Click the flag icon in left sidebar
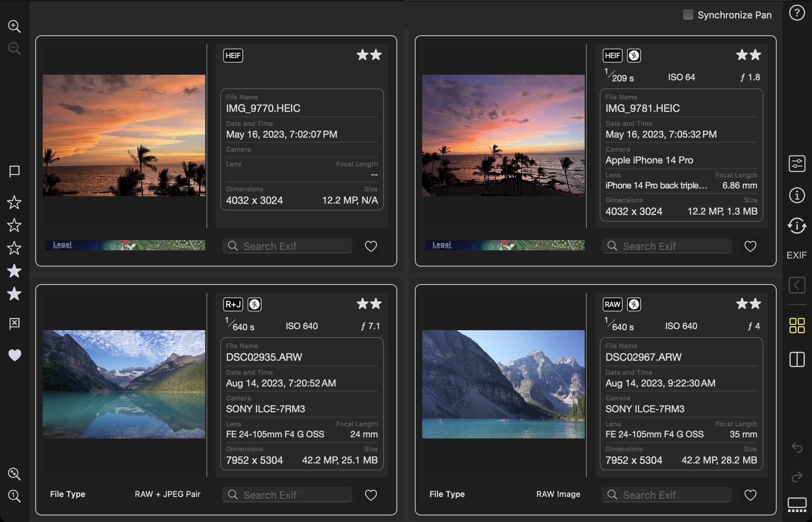This screenshot has height=522, width=812. (x=14, y=171)
